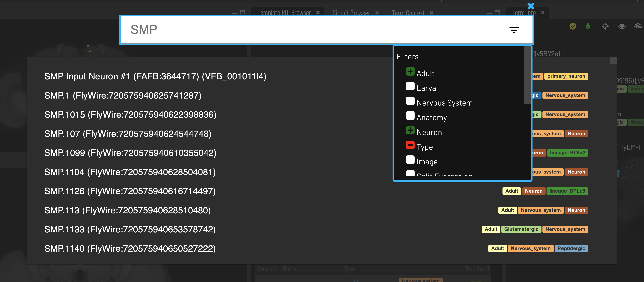Click the crosshair target icon
644x282 pixels.
click(x=605, y=26)
